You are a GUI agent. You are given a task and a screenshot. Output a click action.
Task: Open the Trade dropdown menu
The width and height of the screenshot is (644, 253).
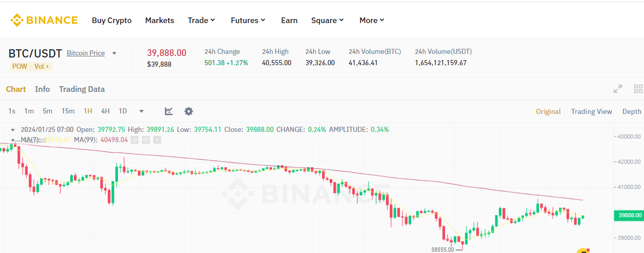coord(202,21)
